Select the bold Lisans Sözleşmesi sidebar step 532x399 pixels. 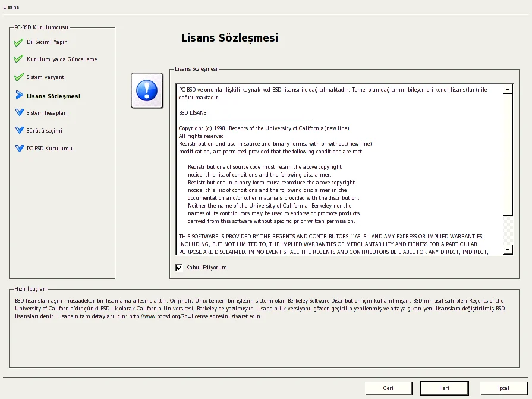(53, 96)
